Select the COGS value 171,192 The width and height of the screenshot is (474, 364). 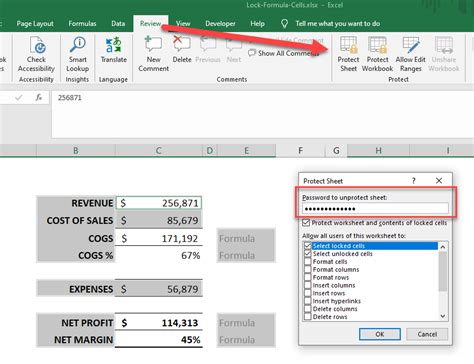(x=159, y=238)
